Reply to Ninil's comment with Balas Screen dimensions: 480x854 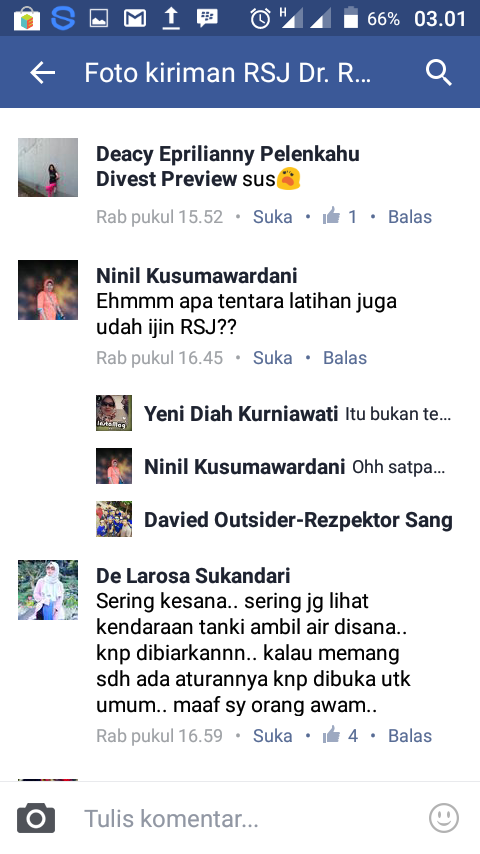pyautogui.click(x=345, y=358)
